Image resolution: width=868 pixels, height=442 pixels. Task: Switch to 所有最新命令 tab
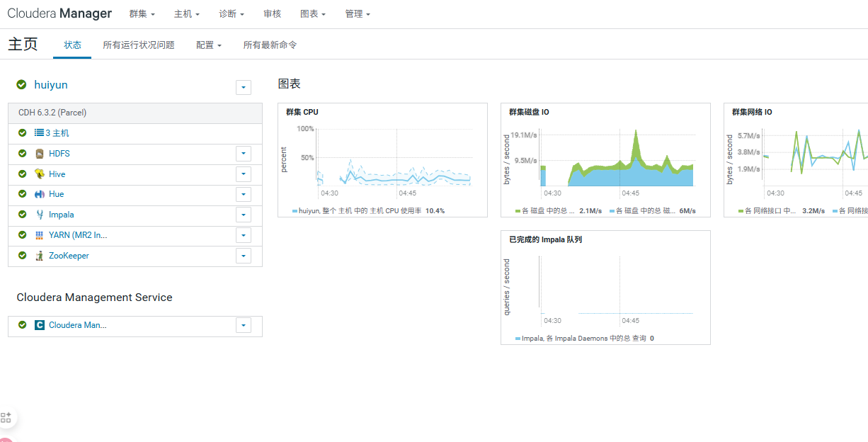[x=270, y=45]
